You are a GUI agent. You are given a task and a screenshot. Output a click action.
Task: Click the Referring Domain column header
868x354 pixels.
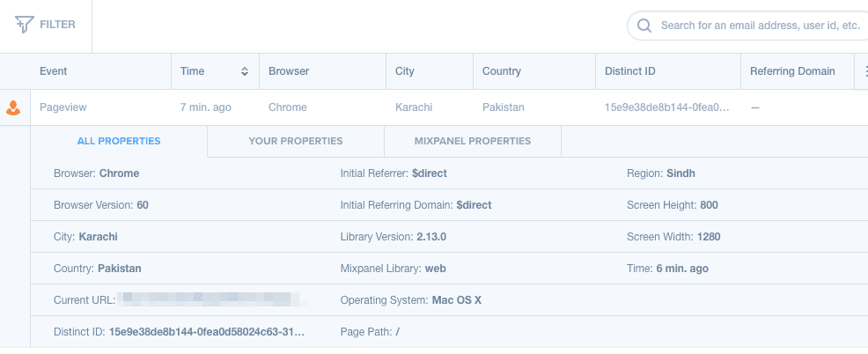click(792, 71)
